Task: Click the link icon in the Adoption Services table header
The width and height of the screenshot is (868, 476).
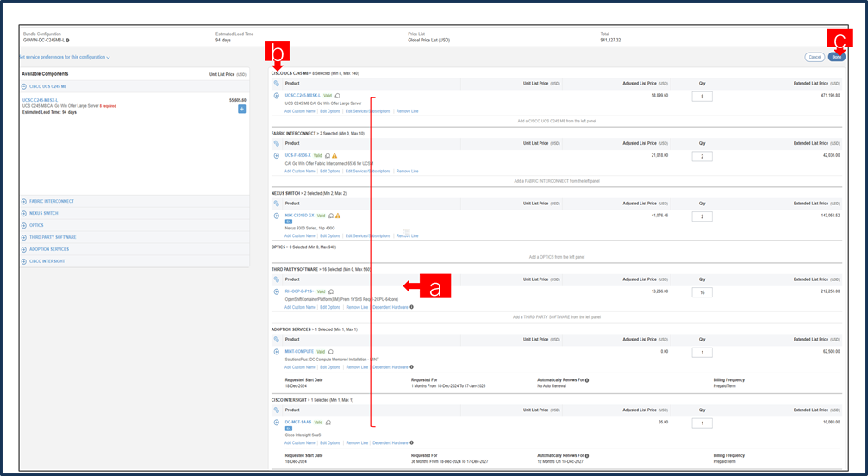Action: [x=276, y=339]
